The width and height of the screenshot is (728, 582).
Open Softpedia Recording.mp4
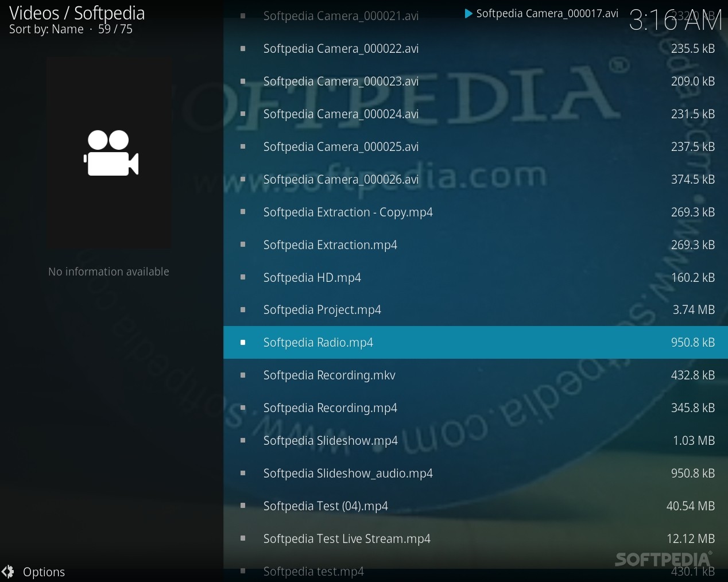pyautogui.click(x=475, y=408)
